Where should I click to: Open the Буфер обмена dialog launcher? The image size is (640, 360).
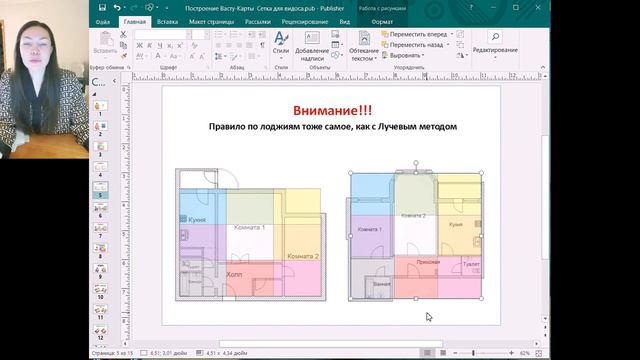click(x=129, y=67)
